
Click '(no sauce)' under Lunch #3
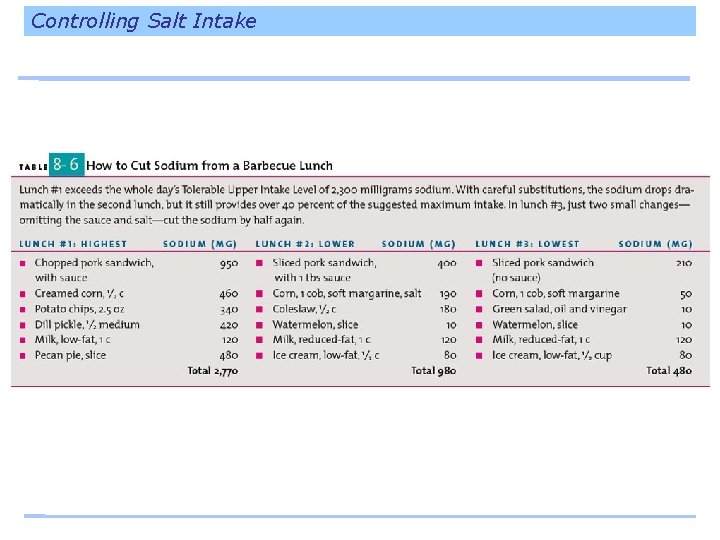click(x=516, y=278)
